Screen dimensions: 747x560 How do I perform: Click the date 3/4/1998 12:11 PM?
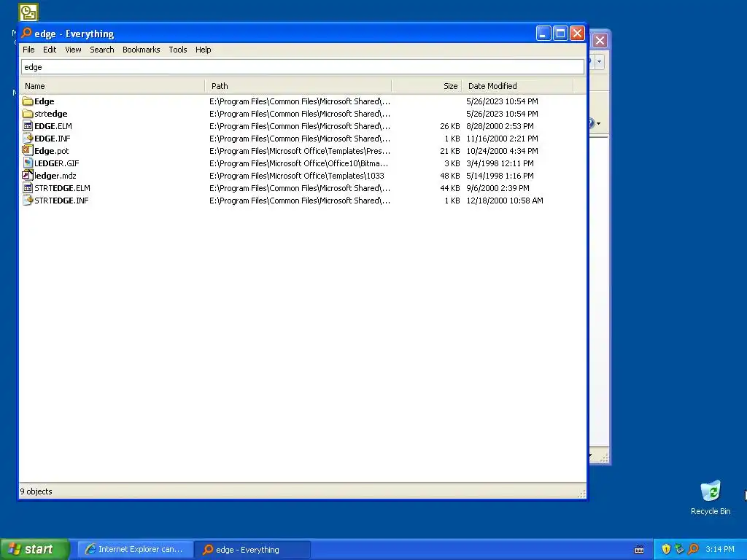pos(500,163)
